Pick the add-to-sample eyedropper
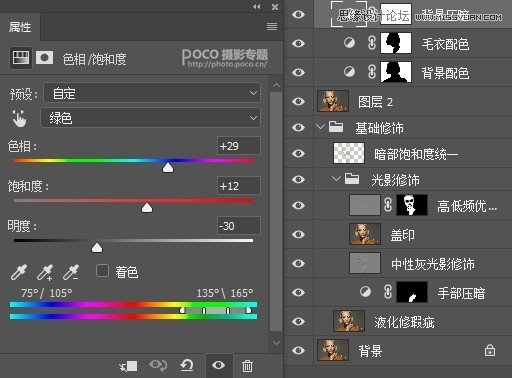Image resolution: width=512 pixels, height=378 pixels. (45, 272)
